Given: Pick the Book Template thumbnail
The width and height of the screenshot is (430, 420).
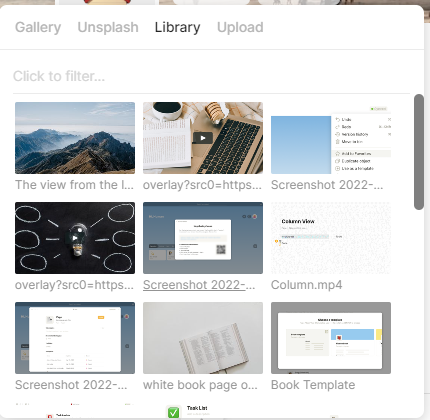Looking at the screenshot, I should tap(331, 338).
